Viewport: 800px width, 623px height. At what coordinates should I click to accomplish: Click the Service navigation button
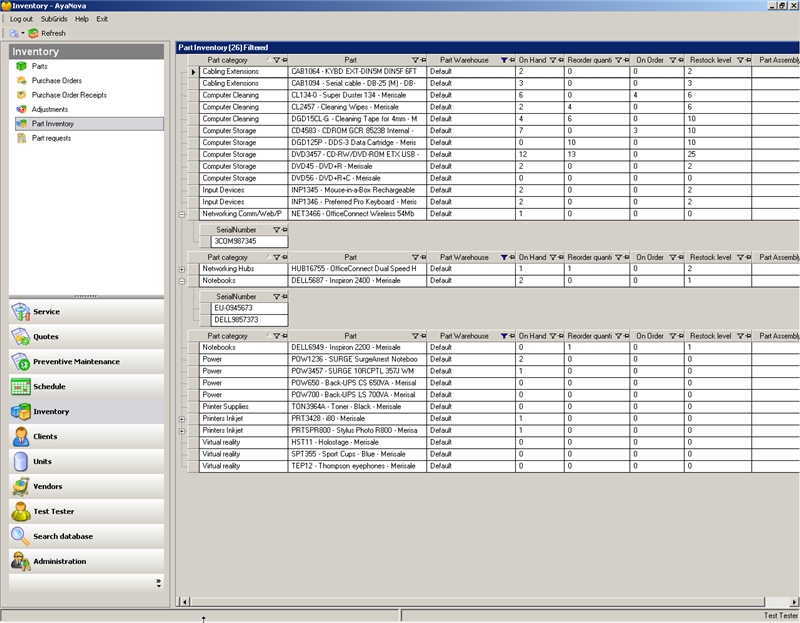(87, 312)
